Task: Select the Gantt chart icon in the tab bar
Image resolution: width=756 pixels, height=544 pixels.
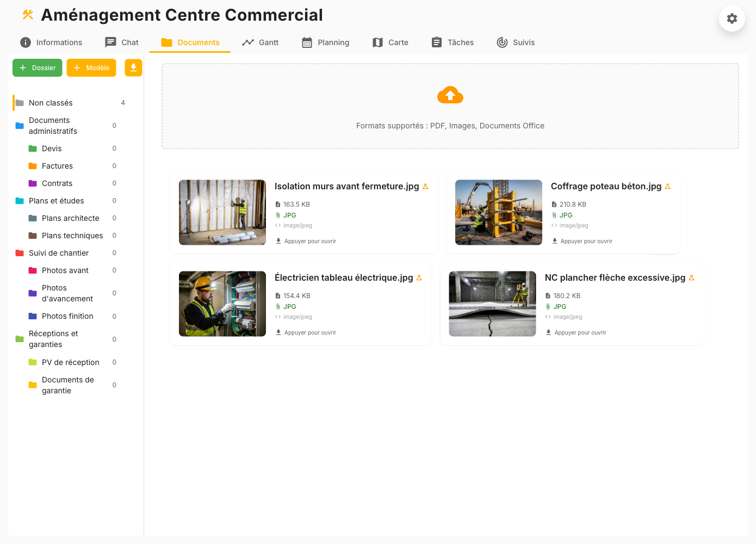Action: click(247, 41)
